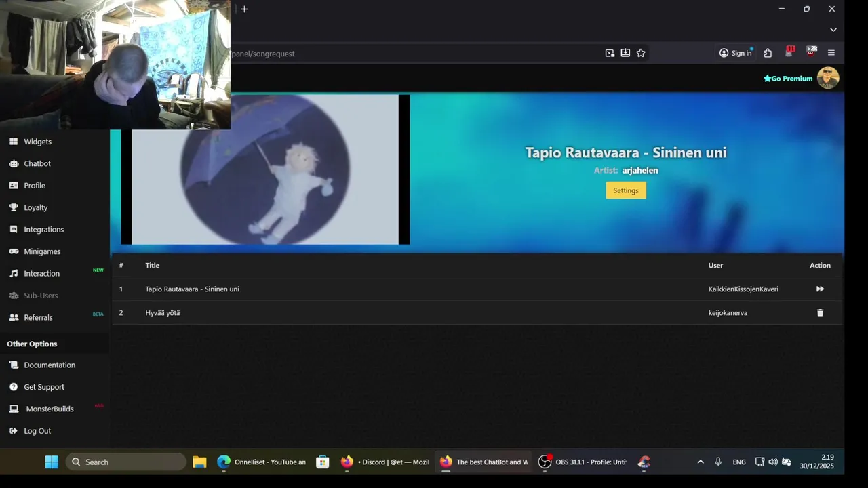Screen dimensions: 868x488
Task: Open CCleaner from the taskbar
Action: (644, 462)
